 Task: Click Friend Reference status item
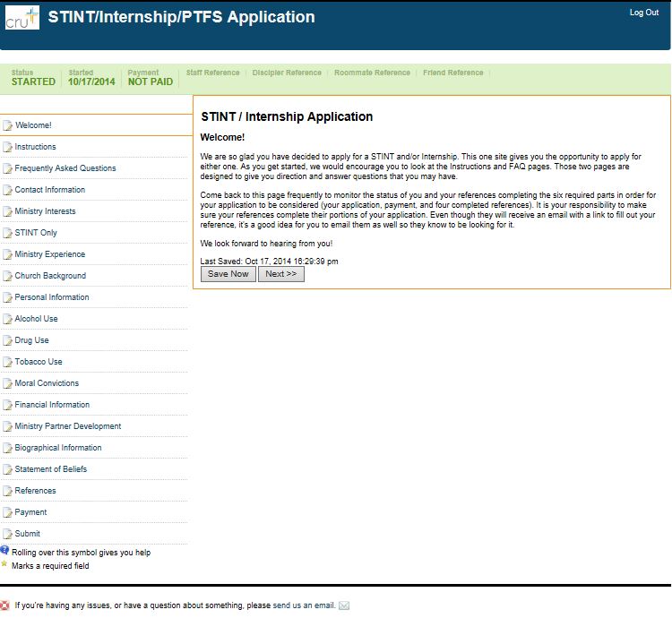[453, 73]
